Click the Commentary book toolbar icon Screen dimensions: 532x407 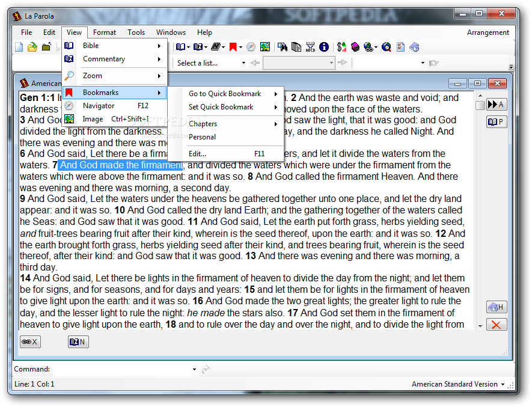(x=198, y=47)
